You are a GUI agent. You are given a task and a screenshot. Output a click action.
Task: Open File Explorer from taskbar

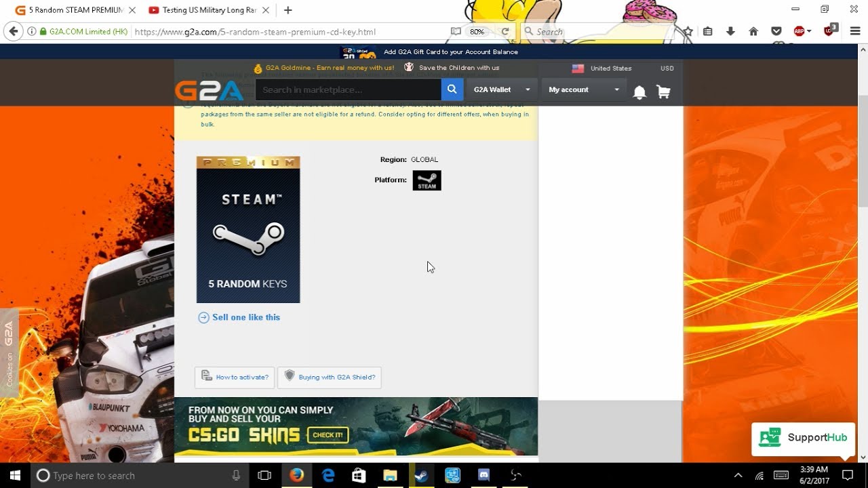coord(390,475)
